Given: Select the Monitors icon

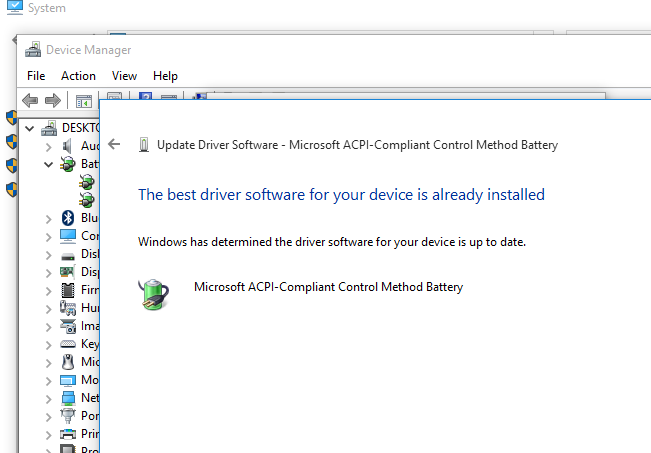Looking at the screenshot, I should tap(68, 380).
